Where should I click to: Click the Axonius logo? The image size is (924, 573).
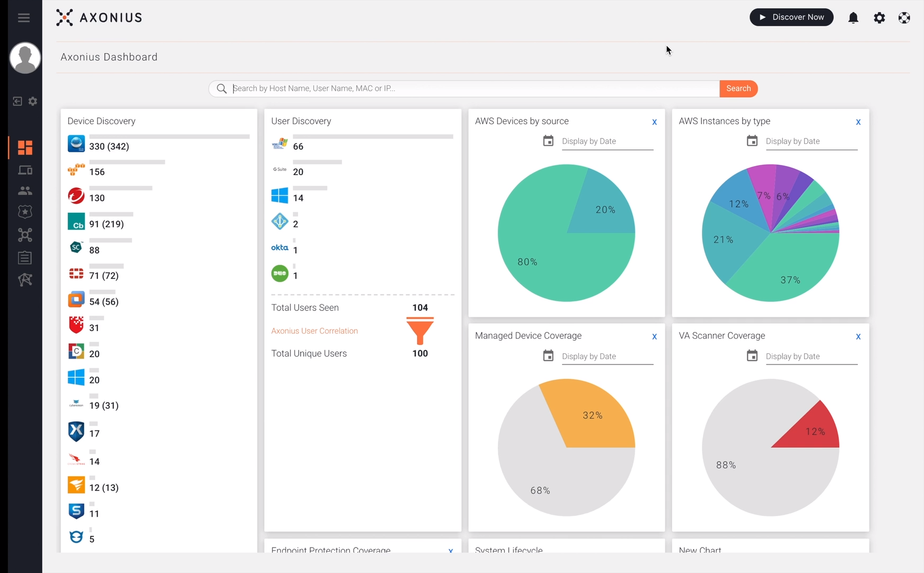99,18
